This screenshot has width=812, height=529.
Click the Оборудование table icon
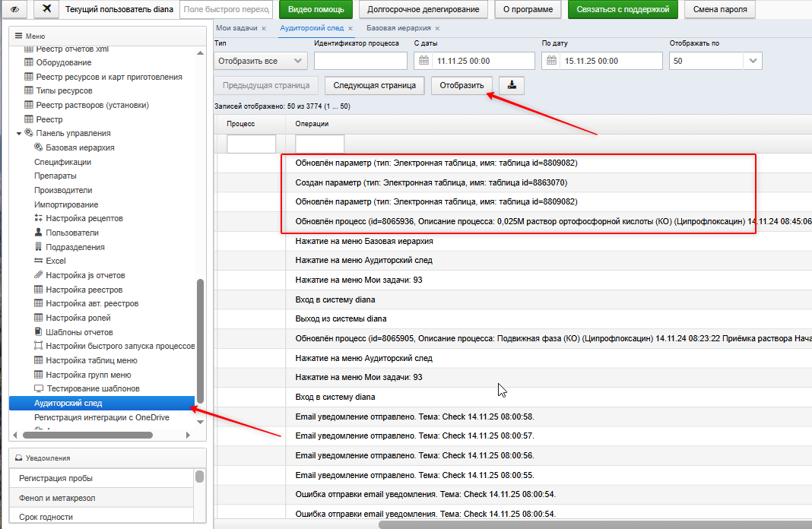coord(29,62)
